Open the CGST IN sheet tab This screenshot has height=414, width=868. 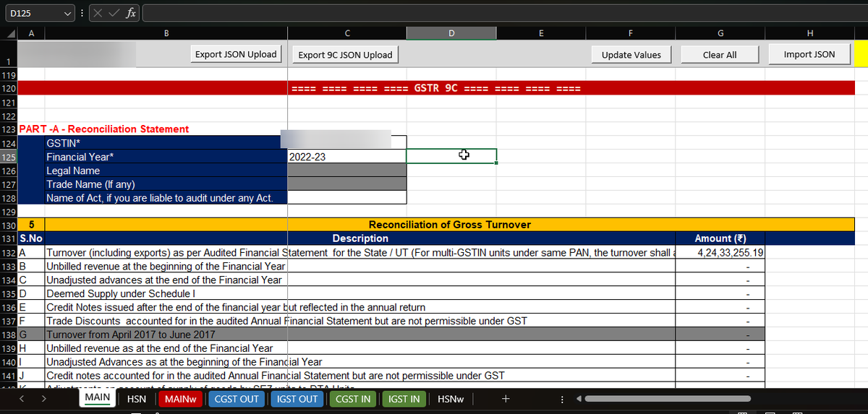[353, 399]
